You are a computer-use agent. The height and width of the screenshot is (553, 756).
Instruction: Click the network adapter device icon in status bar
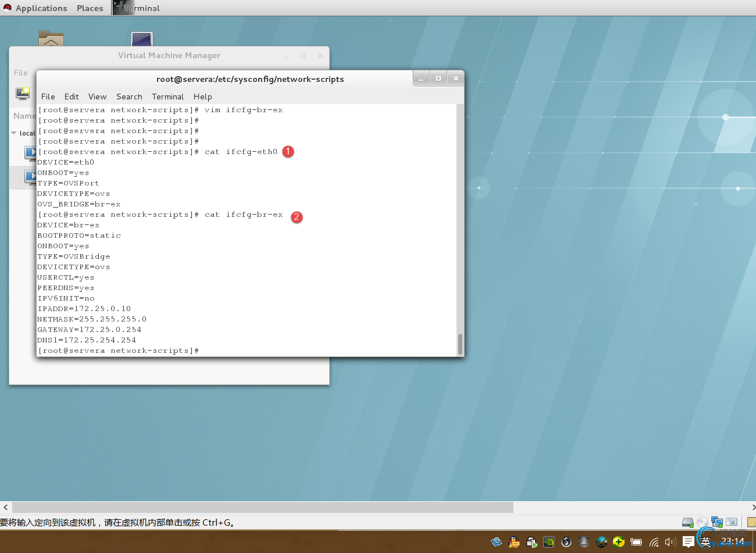click(x=717, y=522)
